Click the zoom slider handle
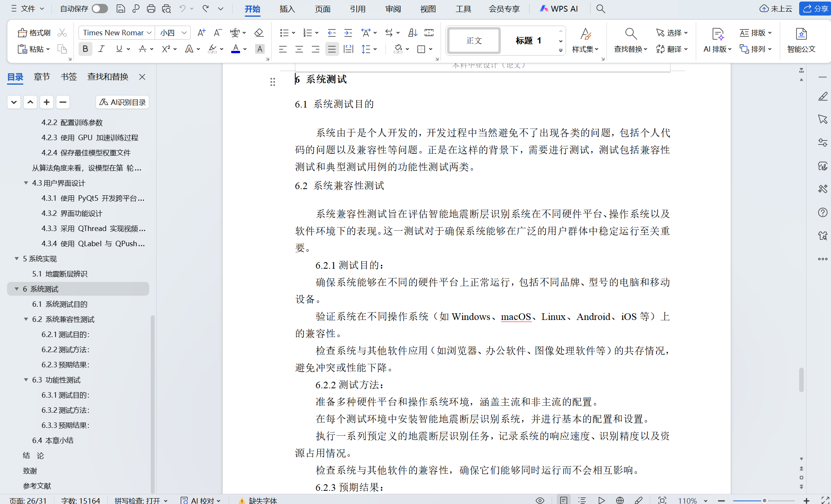The height and width of the screenshot is (504, 831). [x=764, y=500]
